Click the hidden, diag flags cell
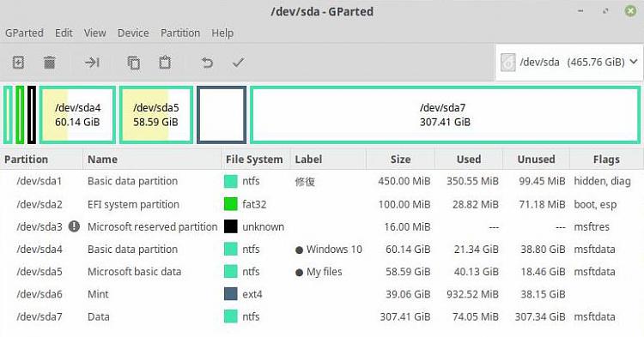 pos(602,181)
